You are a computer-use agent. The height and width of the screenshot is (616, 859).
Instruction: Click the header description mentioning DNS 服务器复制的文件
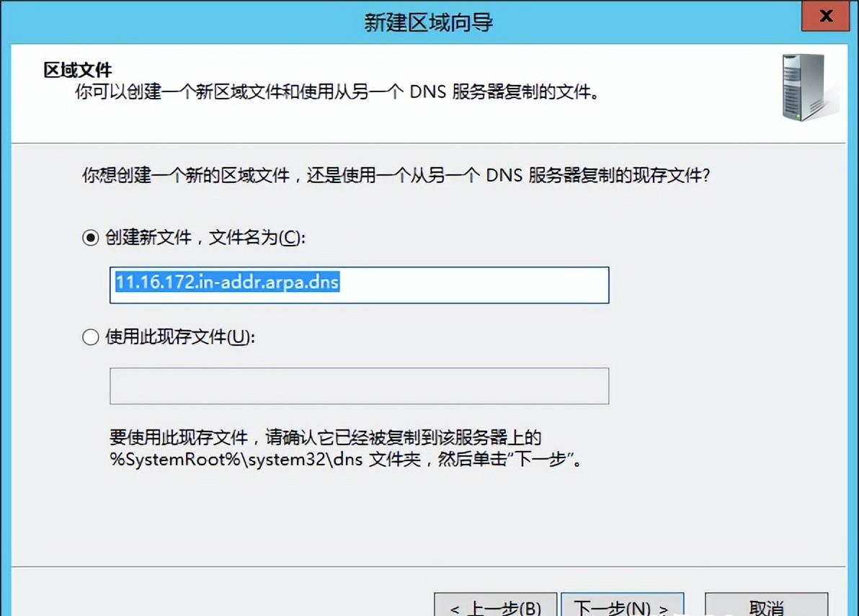pos(337,91)
